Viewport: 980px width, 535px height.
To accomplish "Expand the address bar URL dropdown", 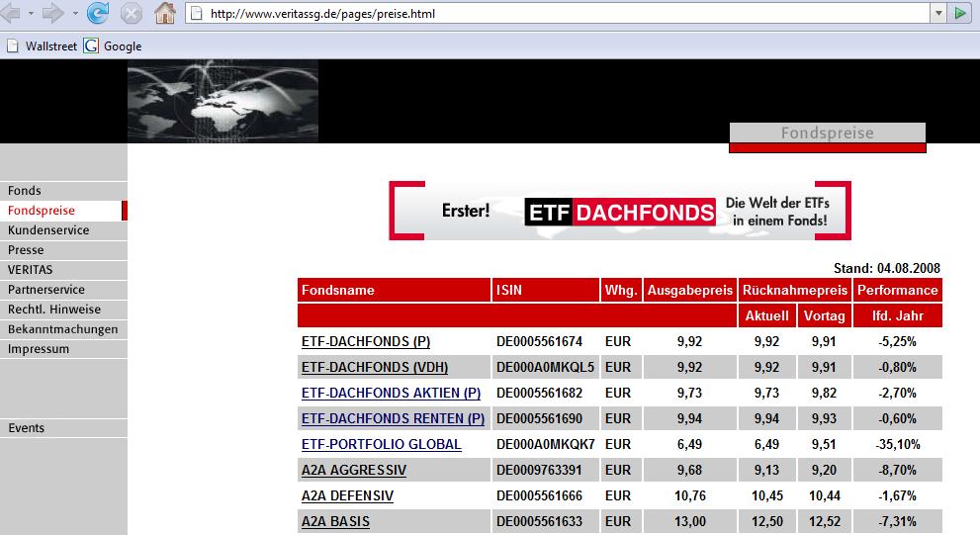I will (x=938, y=13).
